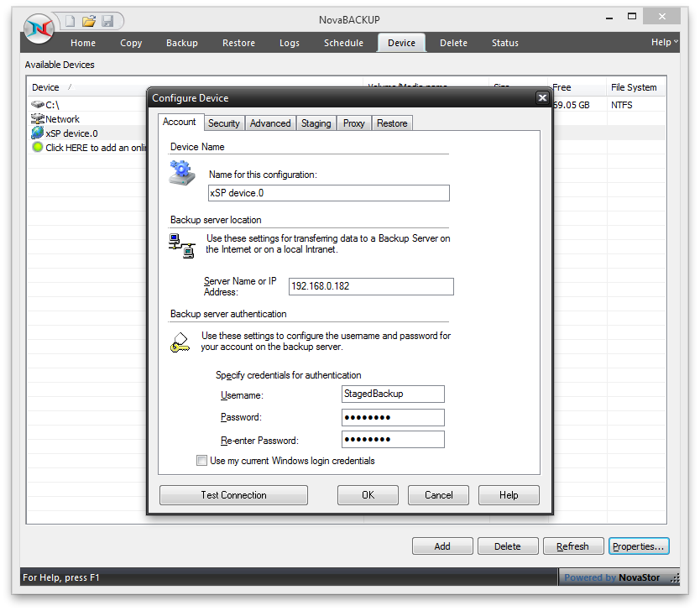
Task: Click the Password input field
Action: (x=393, y=417)
